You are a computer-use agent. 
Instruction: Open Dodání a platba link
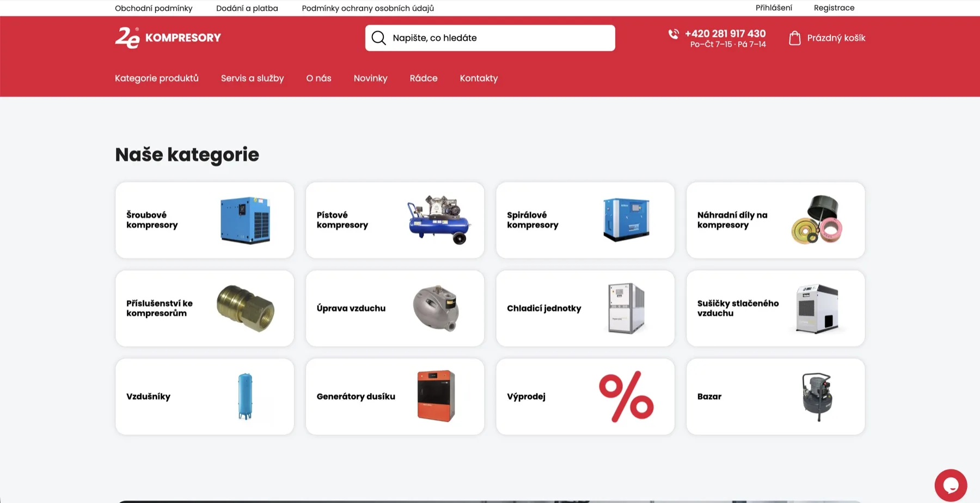coord(247,8)
